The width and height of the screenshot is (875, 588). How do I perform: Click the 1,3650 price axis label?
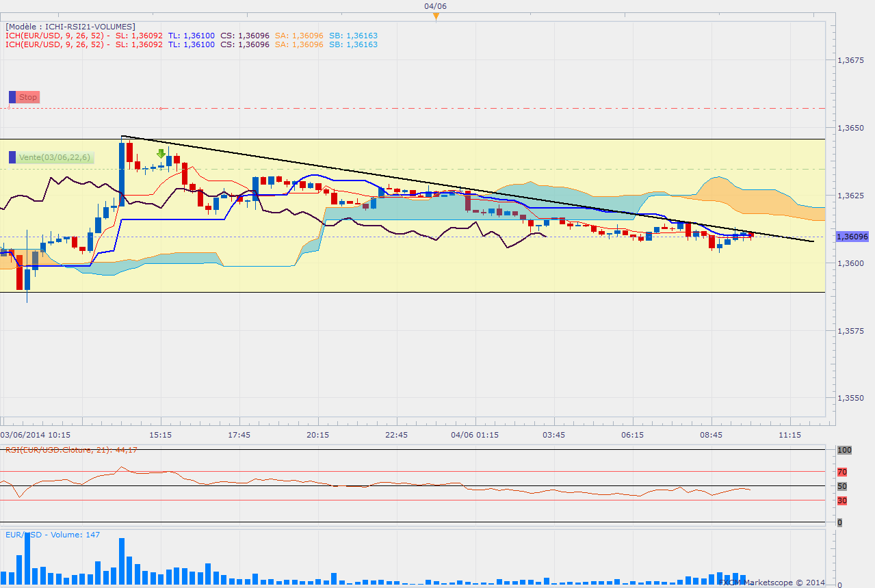point(851,128)
